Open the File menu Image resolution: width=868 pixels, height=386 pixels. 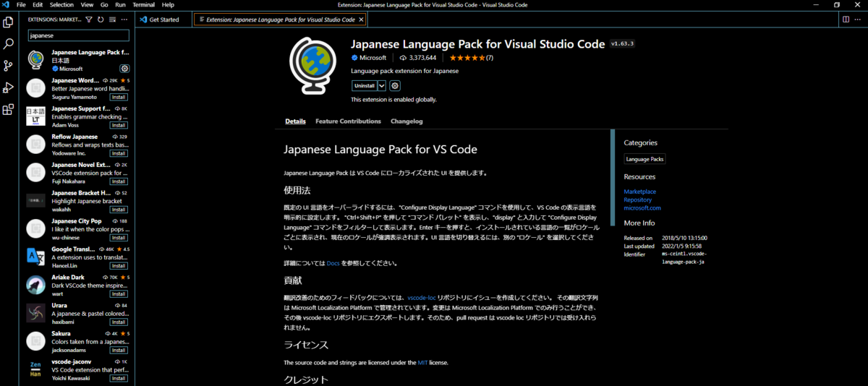(x=22, y=5)
